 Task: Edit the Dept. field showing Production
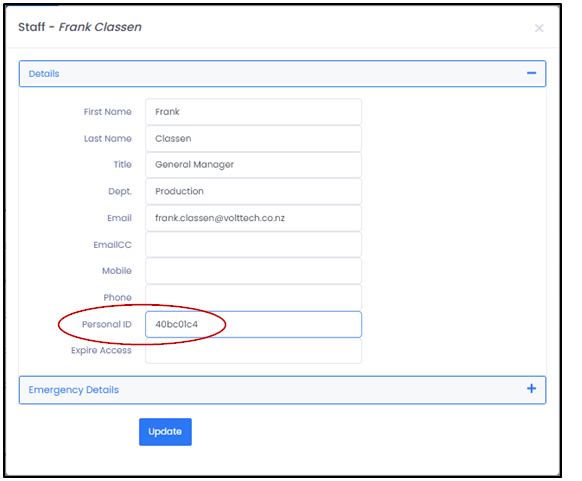click(253, 191)
